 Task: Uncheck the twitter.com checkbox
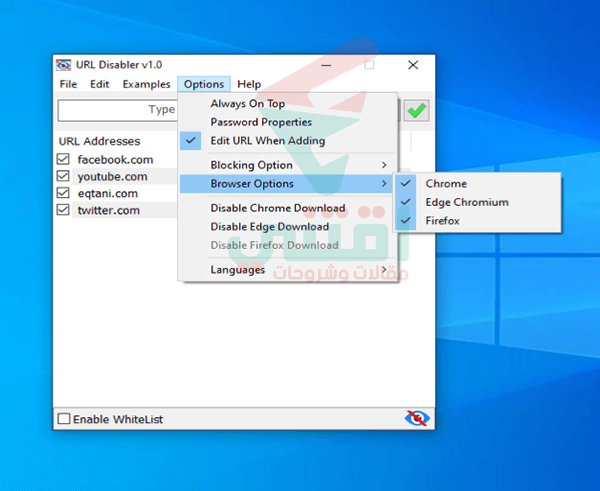(63, 210)
